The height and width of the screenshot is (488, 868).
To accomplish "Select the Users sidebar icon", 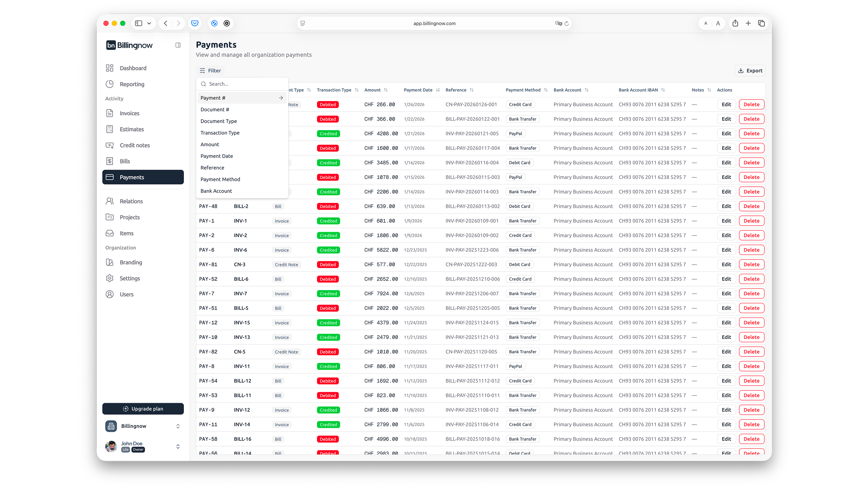I will click(110, 294).
